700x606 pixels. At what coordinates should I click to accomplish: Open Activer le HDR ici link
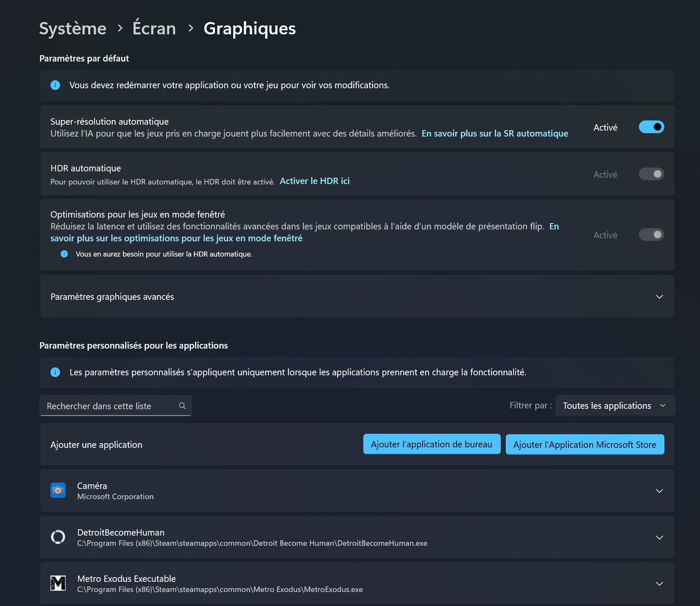(x=315, y=181)
